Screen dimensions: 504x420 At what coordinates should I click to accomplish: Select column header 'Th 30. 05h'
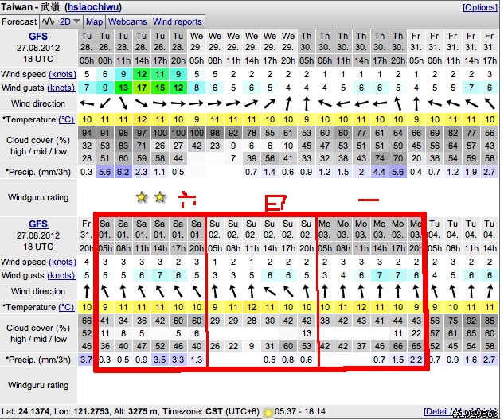click(x=307, y=49)
